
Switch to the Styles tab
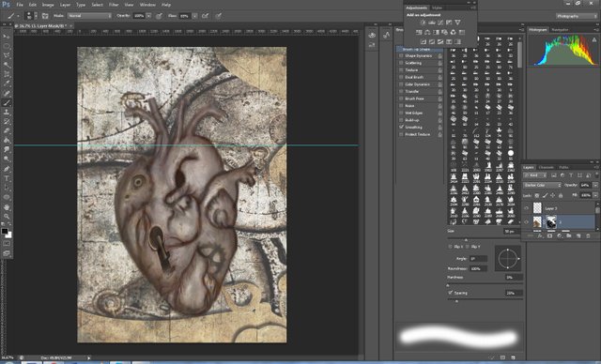pyautogui.click(x=437, y=8)
